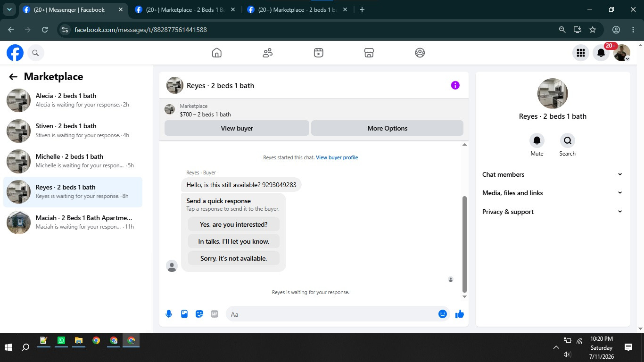Go to the Home feed icon
This screenshot has height=362, width=644.
tap(217, 53)
